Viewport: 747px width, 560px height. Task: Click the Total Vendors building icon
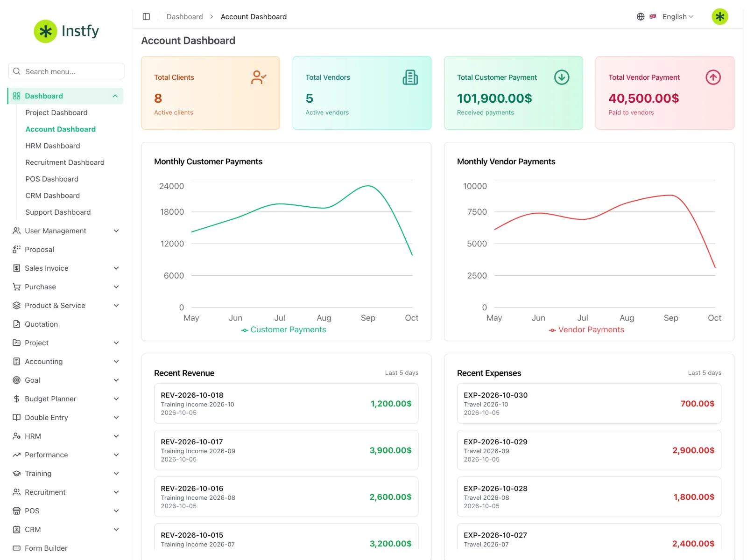[410, 77]
